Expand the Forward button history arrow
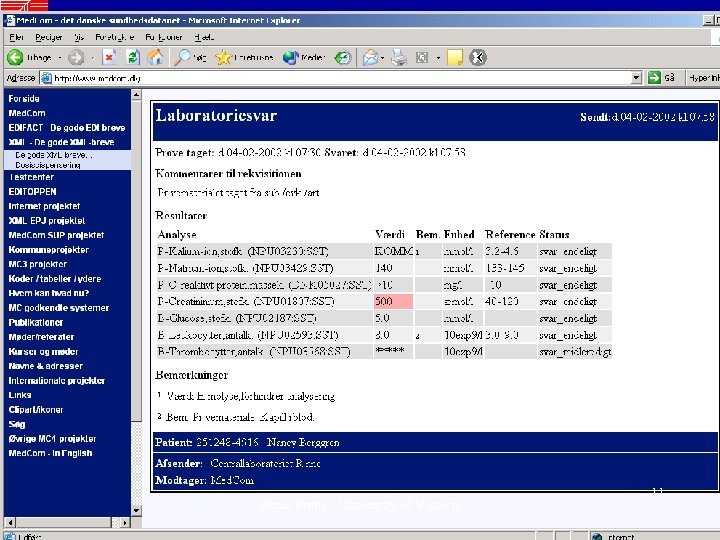This screenshot has height=540, width=720. point(92,58)
